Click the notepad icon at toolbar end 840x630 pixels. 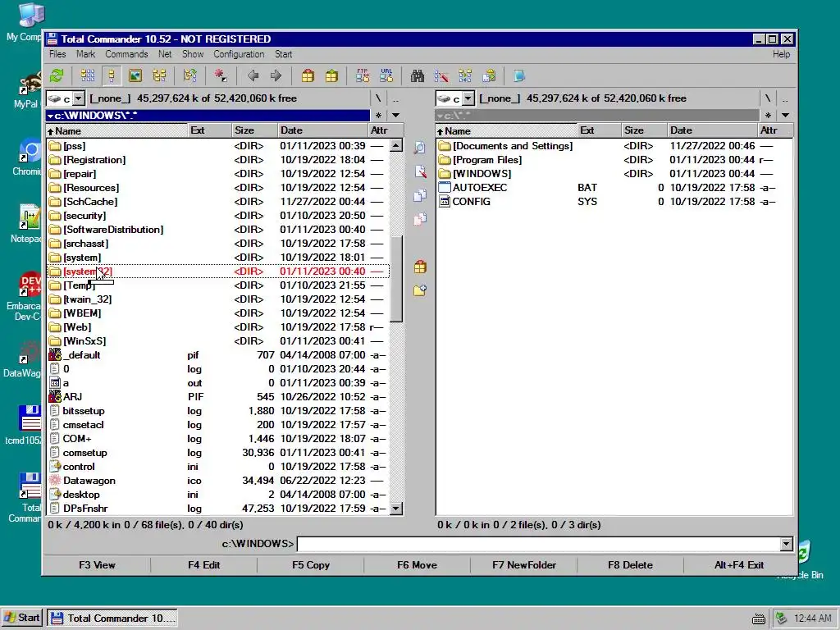point(519,75)
